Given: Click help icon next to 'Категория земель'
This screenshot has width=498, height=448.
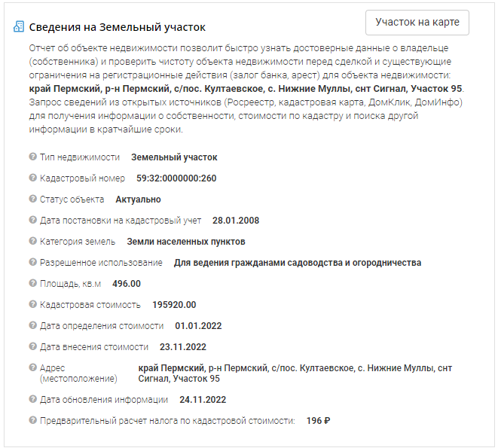Looking at the screenshot, I should 32,242.
